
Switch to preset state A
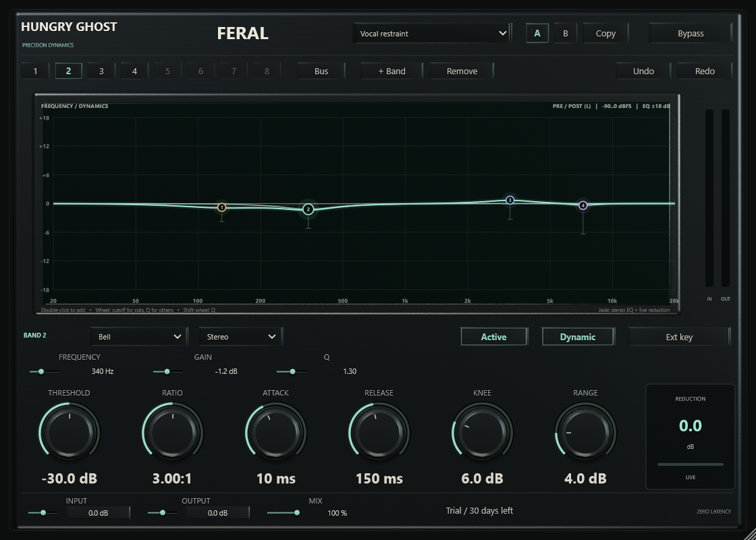point(537,33)
